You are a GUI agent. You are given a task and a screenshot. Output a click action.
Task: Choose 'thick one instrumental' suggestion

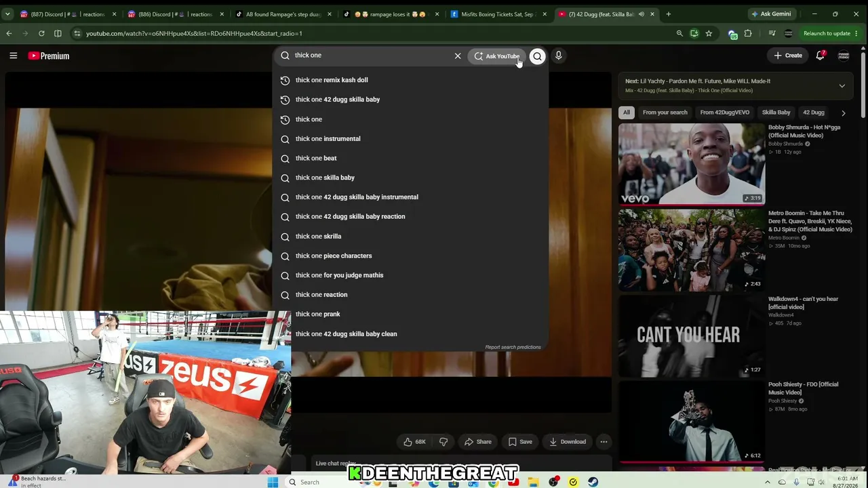[411, 139]
